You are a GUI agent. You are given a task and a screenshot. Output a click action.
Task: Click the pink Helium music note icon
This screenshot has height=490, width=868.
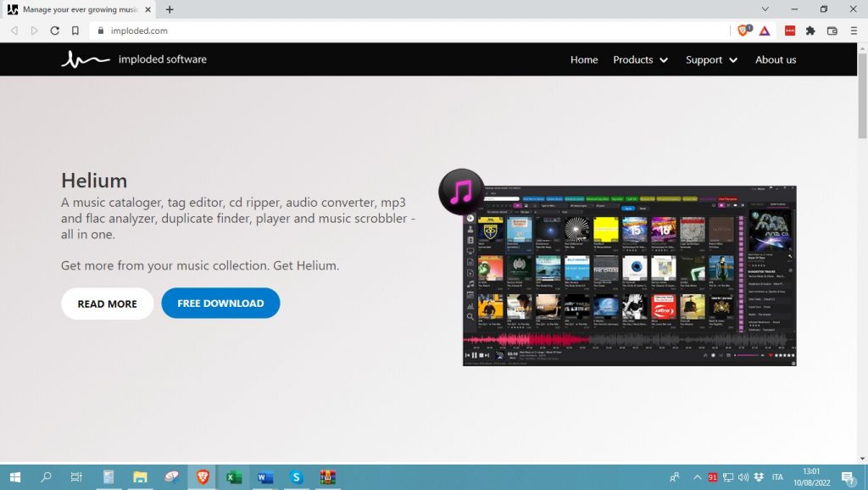click(461, 192)
